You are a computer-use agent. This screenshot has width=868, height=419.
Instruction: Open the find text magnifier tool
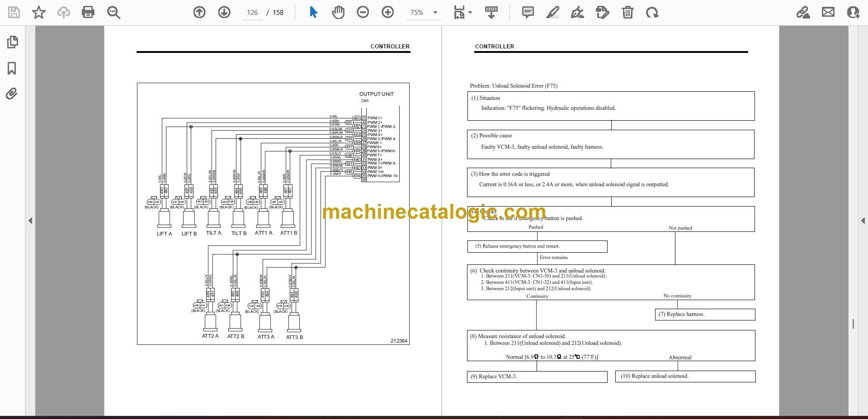[113, 12]
